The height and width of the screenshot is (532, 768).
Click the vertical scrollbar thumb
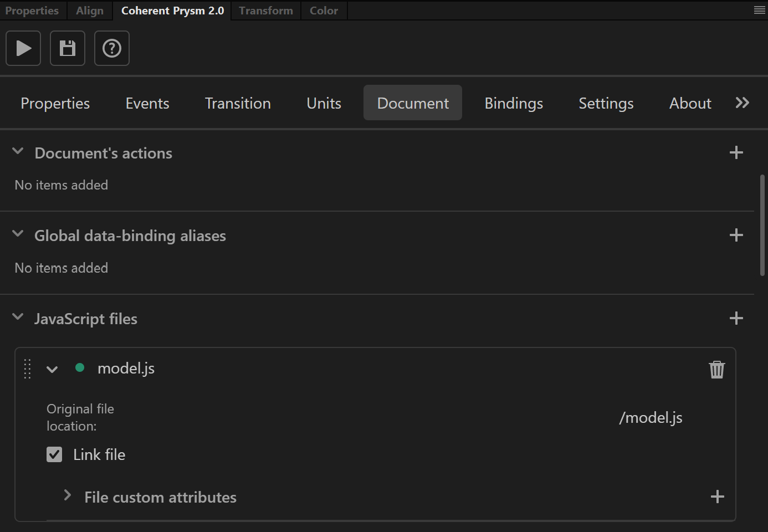[762, 225]
